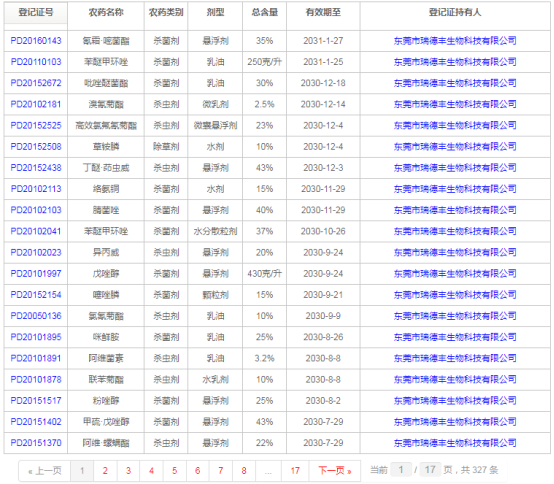Open registration PD20102041
Screen dimensions: 554x484
point(36,231)
